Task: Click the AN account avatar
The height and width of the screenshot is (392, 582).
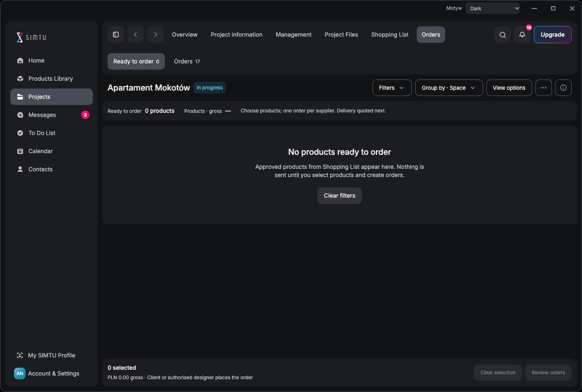Action: click(20, 373)
